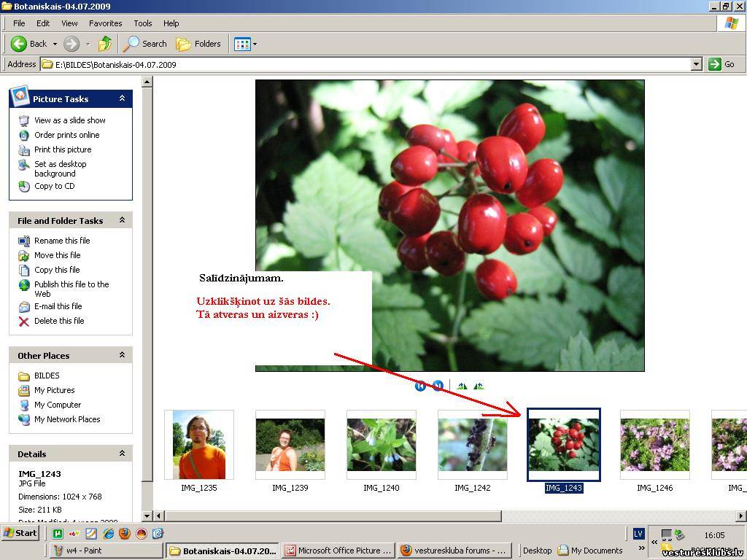This screenshot has height=560, width=747.
Task: Choose Set as desktop background
Action: tap(60, 168)
